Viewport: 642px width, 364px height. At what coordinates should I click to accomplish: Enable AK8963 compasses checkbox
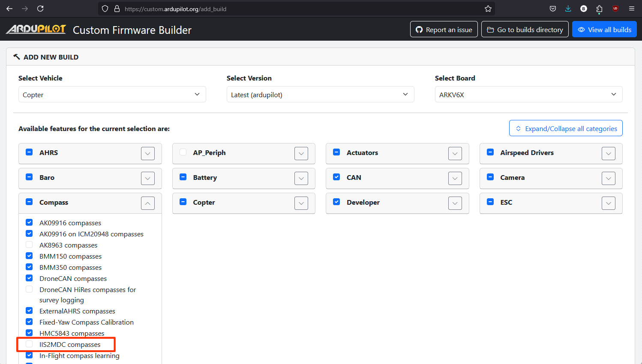tap(29, 245)
